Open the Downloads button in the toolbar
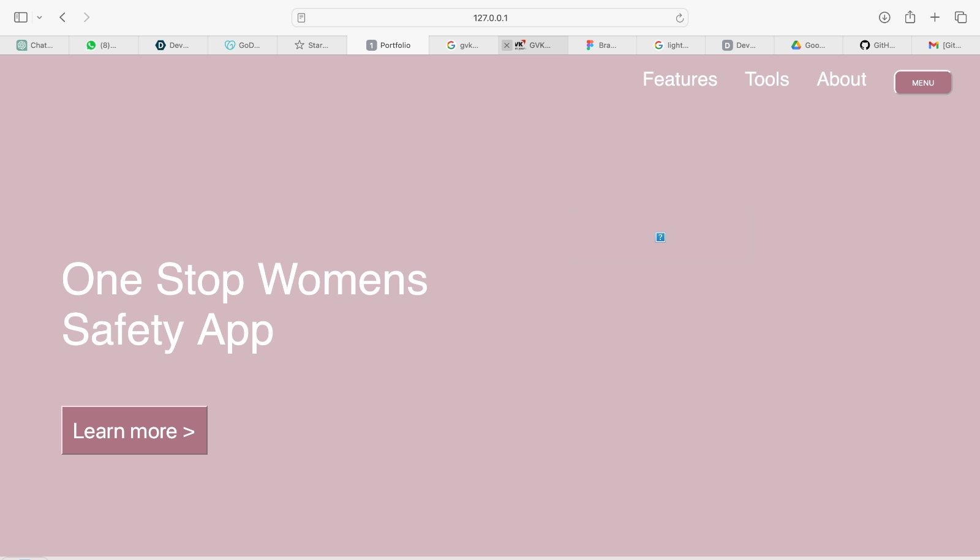 (885, 18)
